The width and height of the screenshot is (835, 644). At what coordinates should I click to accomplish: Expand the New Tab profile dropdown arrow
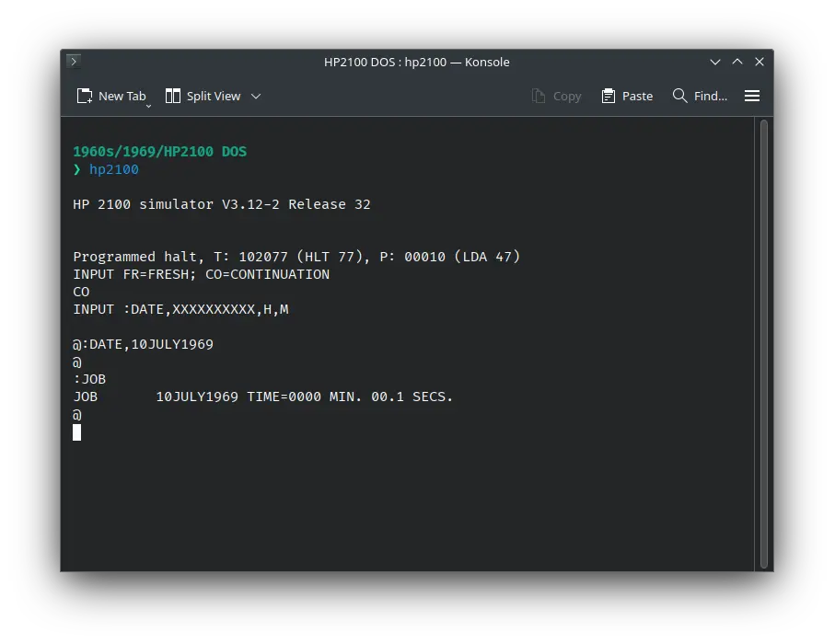point(148,105)
